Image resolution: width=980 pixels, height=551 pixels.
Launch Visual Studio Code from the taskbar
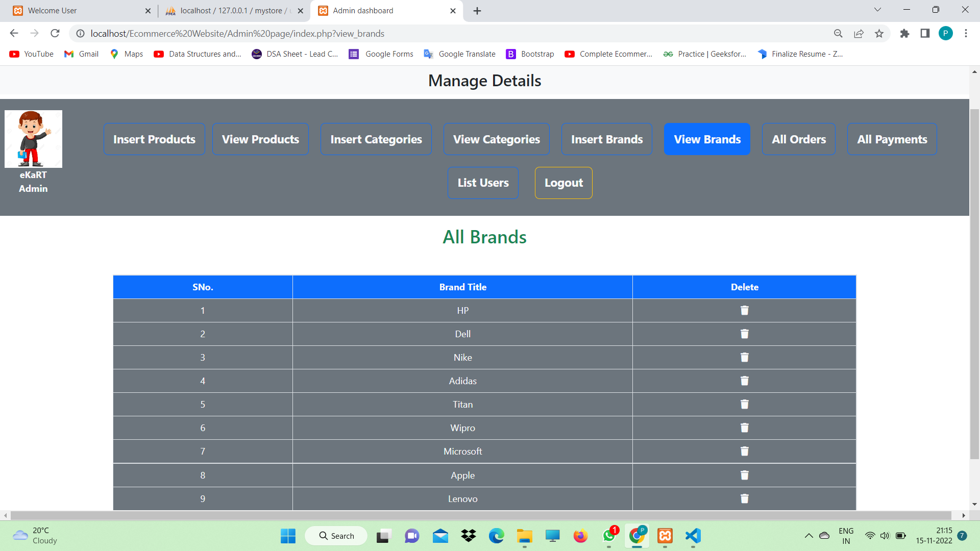[692, 536]
